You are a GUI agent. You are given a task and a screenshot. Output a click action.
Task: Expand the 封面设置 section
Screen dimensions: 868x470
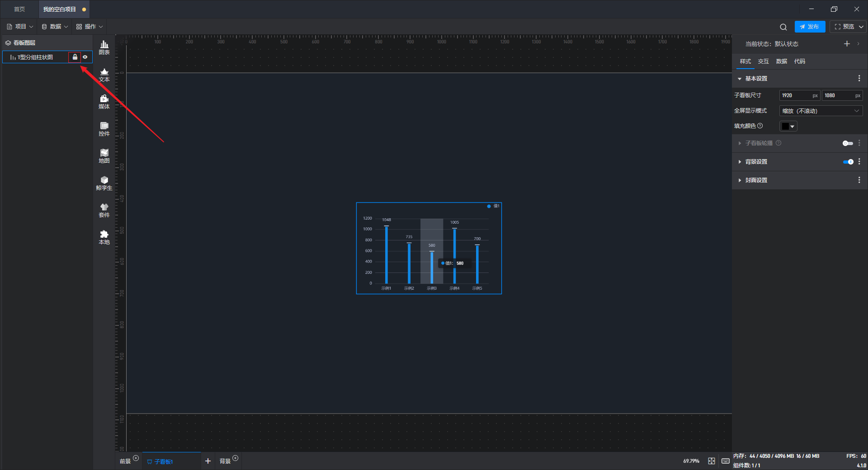tap(740, 180)
